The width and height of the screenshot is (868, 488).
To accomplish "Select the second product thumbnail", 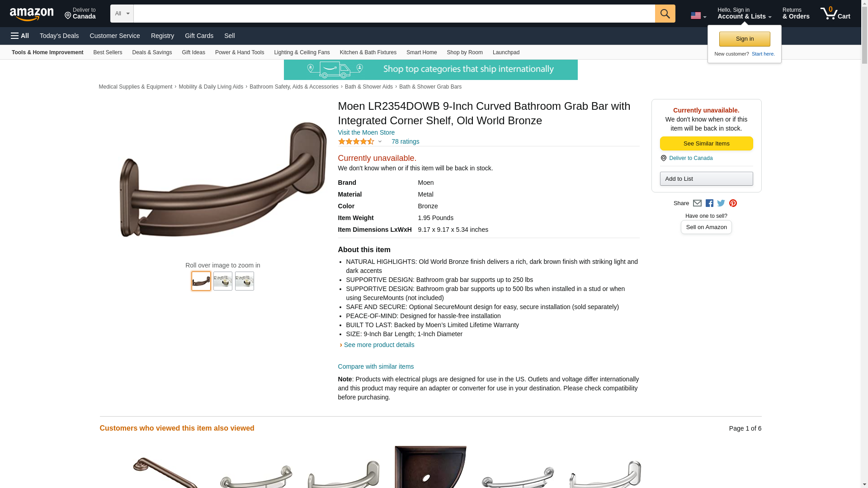I will (223, 281).
